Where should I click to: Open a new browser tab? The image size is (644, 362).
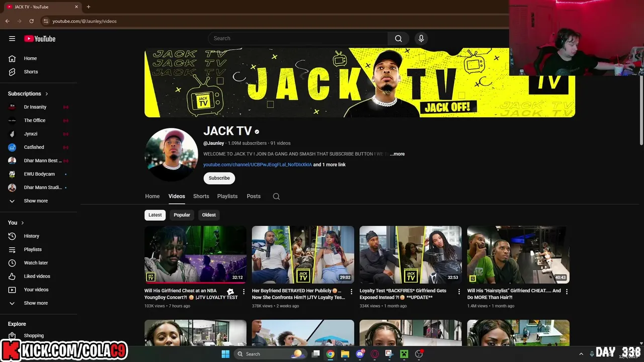pyautogui.click(x=89, y=7)
